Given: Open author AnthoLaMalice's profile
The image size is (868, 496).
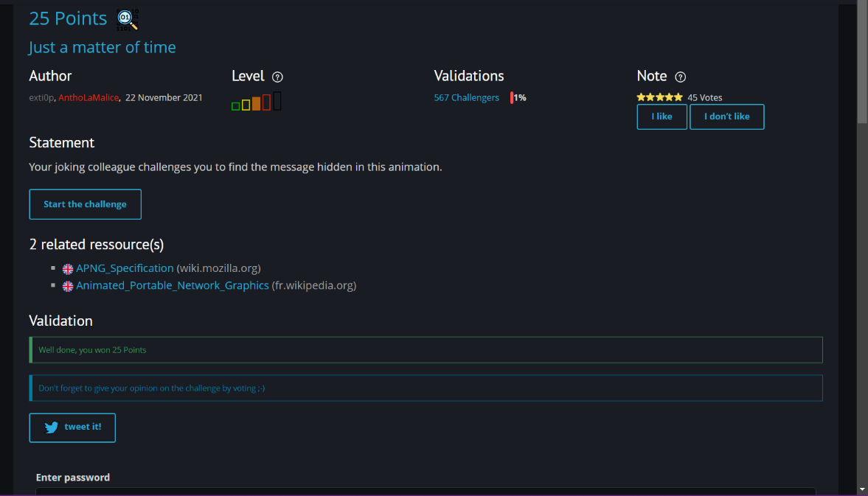Looking at the screenshot, I should (88, 97).
